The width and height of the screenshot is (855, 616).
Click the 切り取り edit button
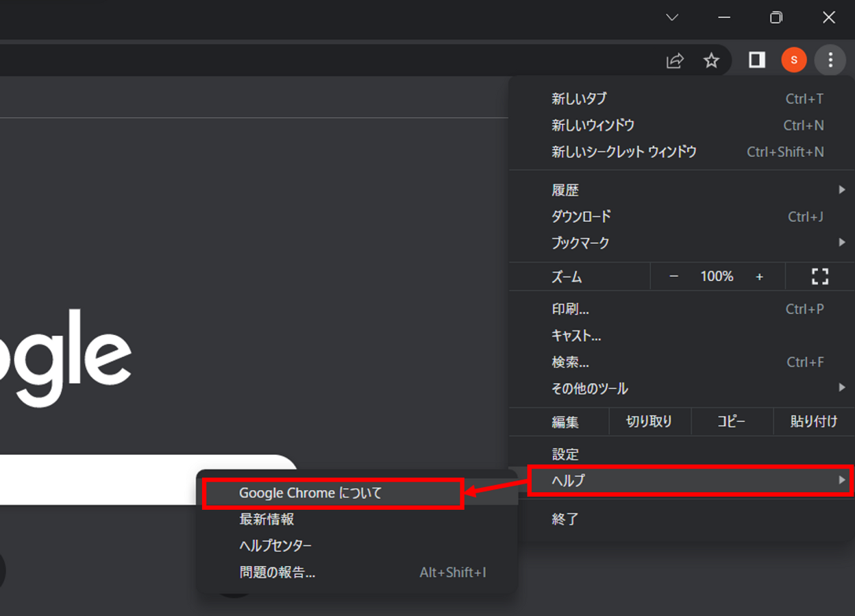click(x=649, y=421)
